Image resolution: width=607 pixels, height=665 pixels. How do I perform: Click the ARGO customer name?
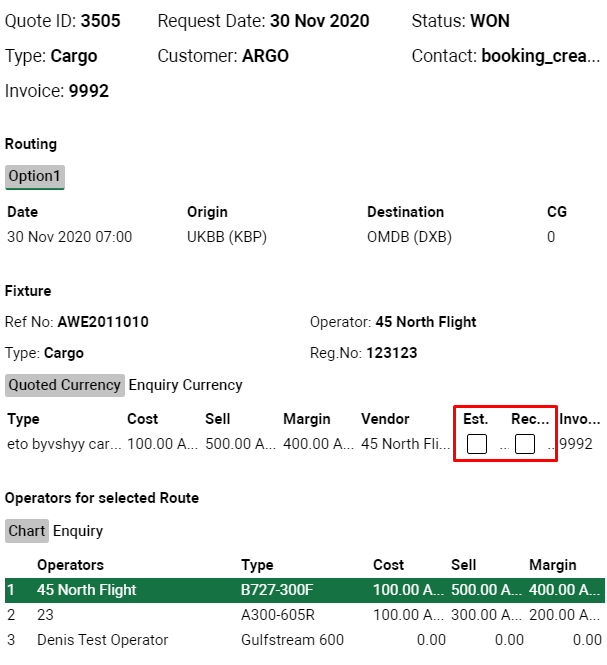(x=265, y=56)
